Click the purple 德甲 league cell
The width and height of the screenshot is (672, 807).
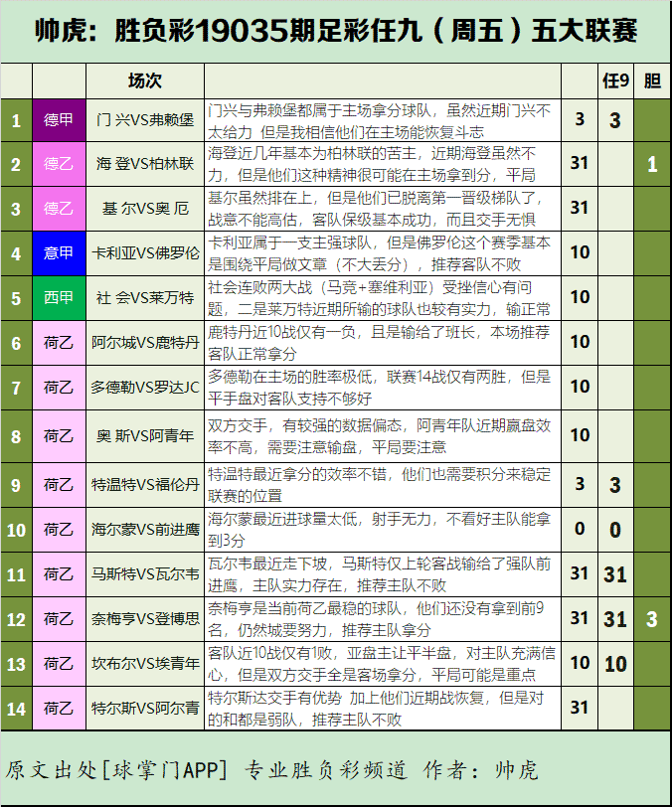[59, 120]
